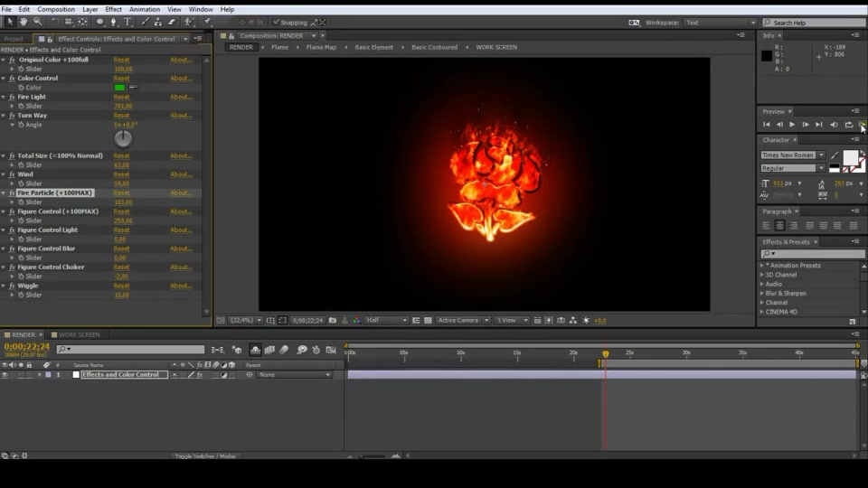This screenshot has width=868, height=488.
Task: Open Times New Roman font dropdown
Action: [x=793, y=155]
